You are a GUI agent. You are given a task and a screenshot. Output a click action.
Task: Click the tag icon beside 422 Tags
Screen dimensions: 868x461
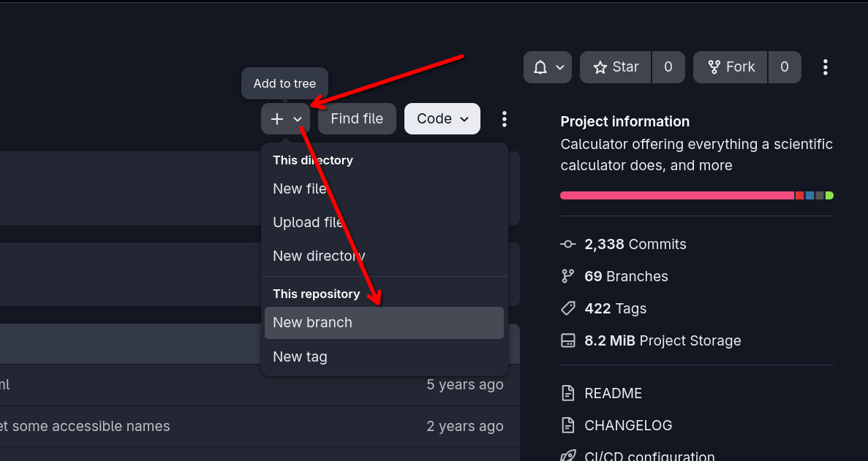coord(568,308)
